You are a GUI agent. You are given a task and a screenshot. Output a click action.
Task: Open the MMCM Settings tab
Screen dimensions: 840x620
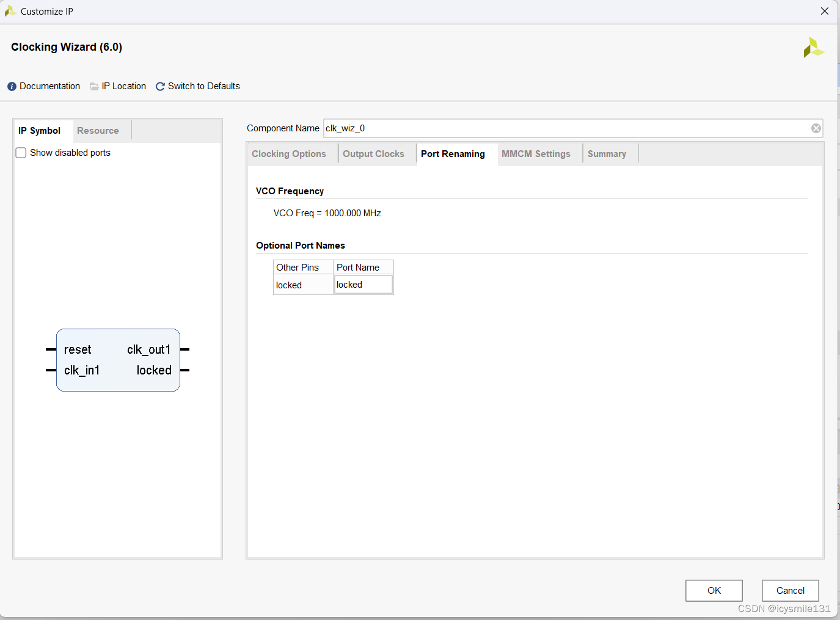pos(536,154)
